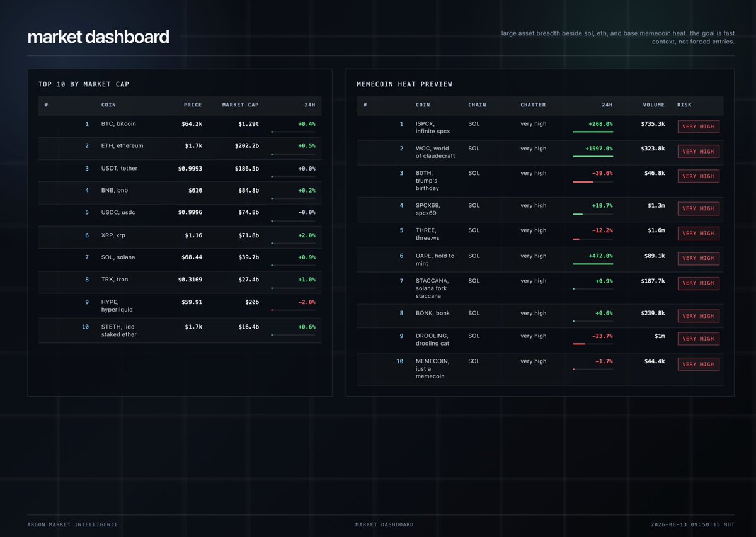Click VERY HIGH risk badge for STACCANA
756x537 pixels.
(698, 283)
